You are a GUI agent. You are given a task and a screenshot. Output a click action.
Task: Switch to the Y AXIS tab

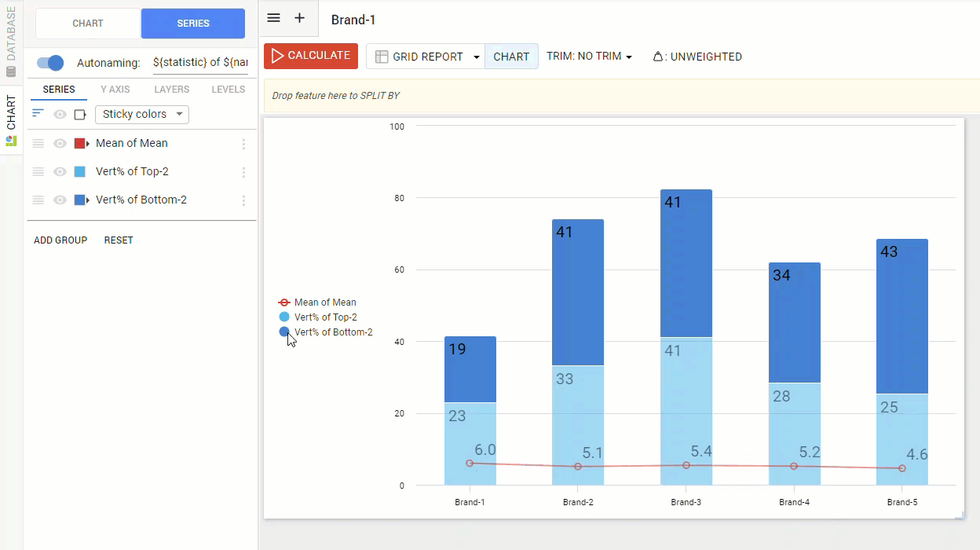115,90
